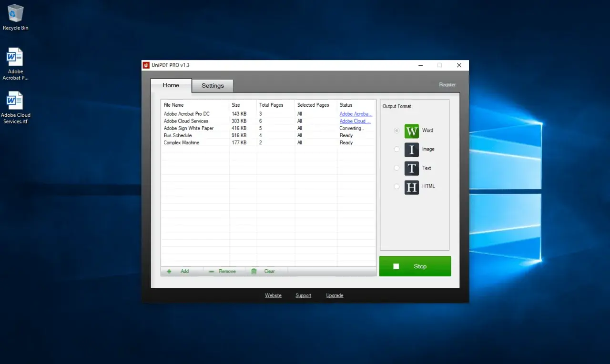
Task: Select the Adobe Cloud Services.rtf desktop icon
Action: [x=15, y=108]
